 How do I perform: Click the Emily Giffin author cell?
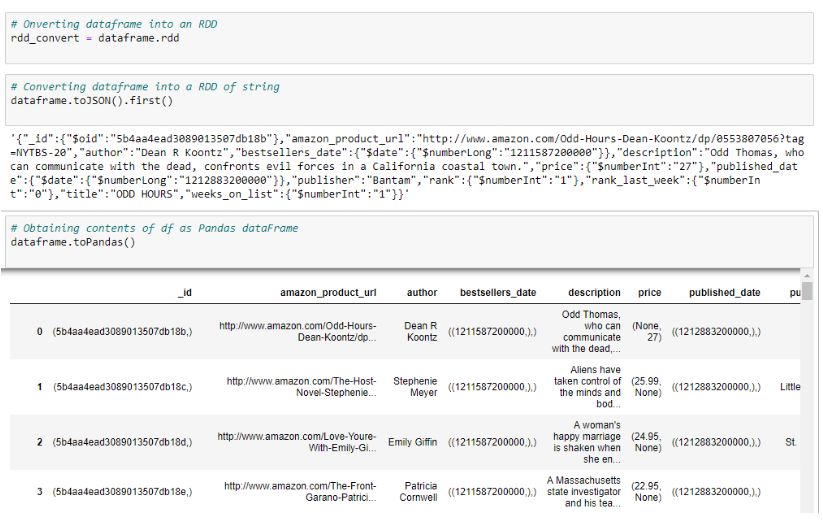pos(413,442)
